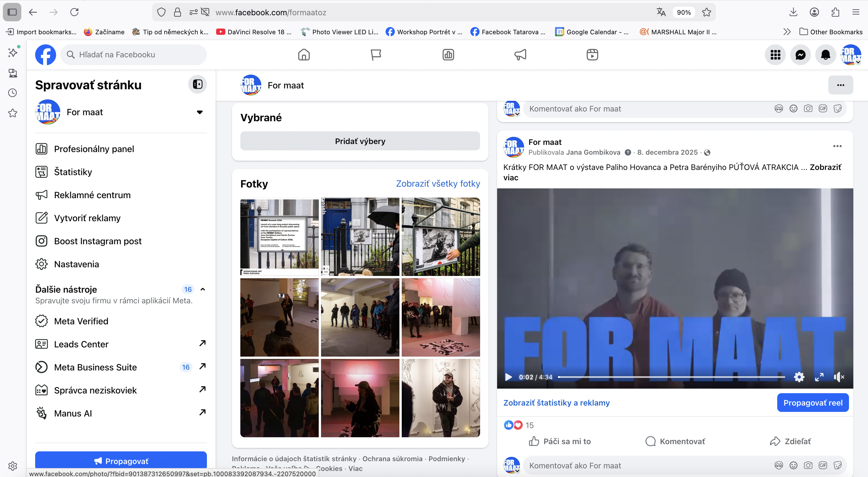Open Nastavenia in the sidebar
Screen dimensions: 868x477
point(121,264)
